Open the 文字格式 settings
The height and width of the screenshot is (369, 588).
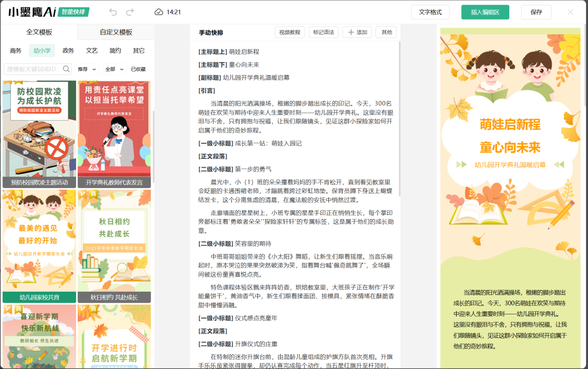pos(430,12)
